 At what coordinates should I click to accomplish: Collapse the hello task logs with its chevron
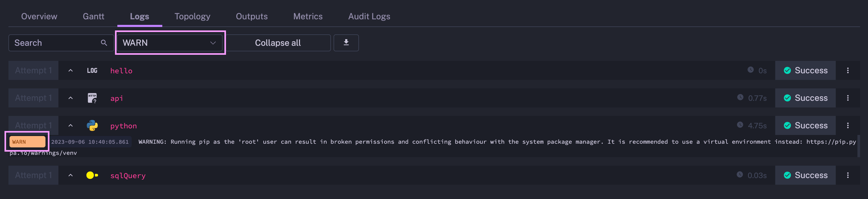[70, 70]
